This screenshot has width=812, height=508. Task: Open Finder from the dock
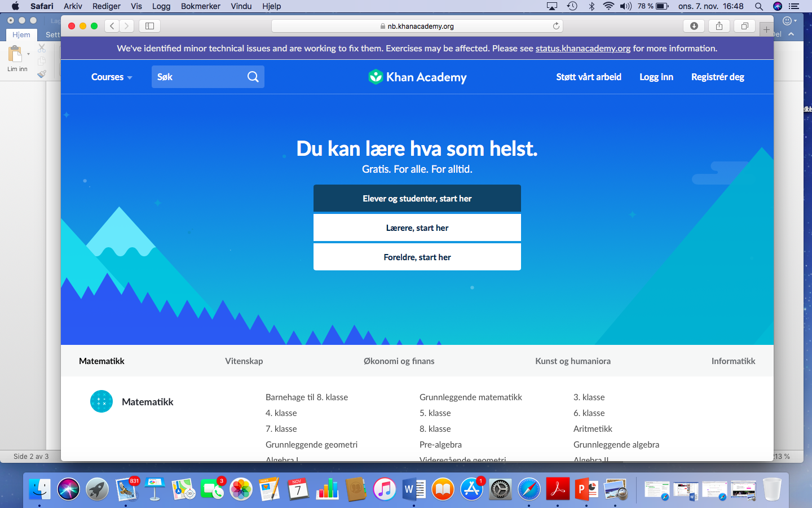click(39, 489)
